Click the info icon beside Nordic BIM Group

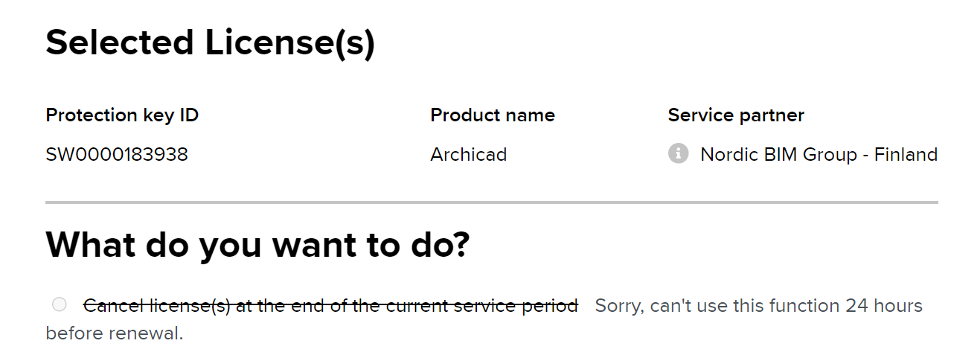678,154
